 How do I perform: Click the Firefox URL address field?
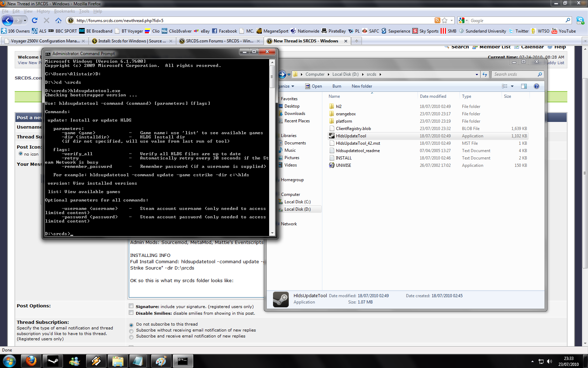(x=254, y=20)
